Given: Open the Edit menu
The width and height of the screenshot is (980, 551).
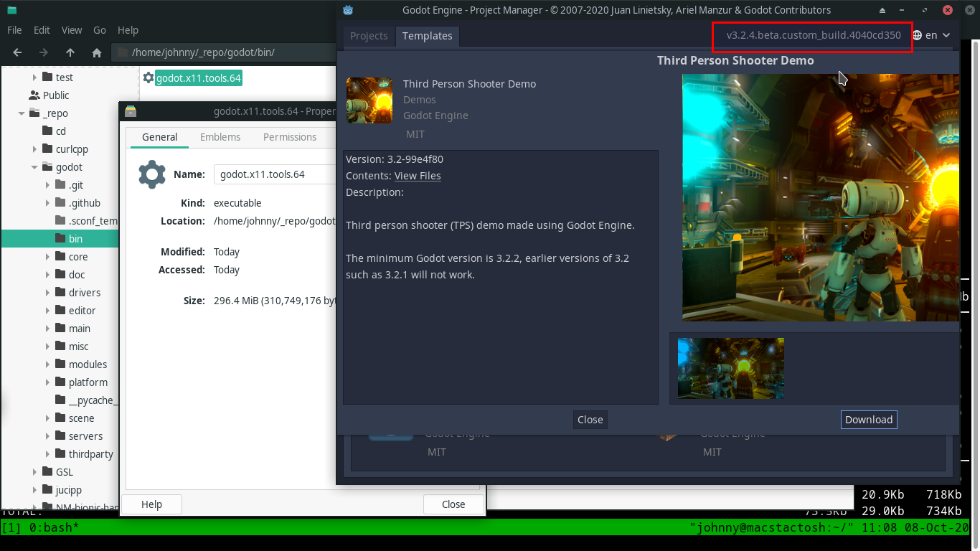Looking at the screenshot, I should click(x=42, y=30).
